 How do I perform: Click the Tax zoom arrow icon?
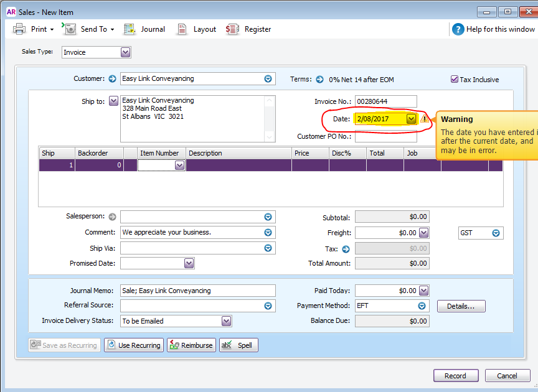point(346,249)
